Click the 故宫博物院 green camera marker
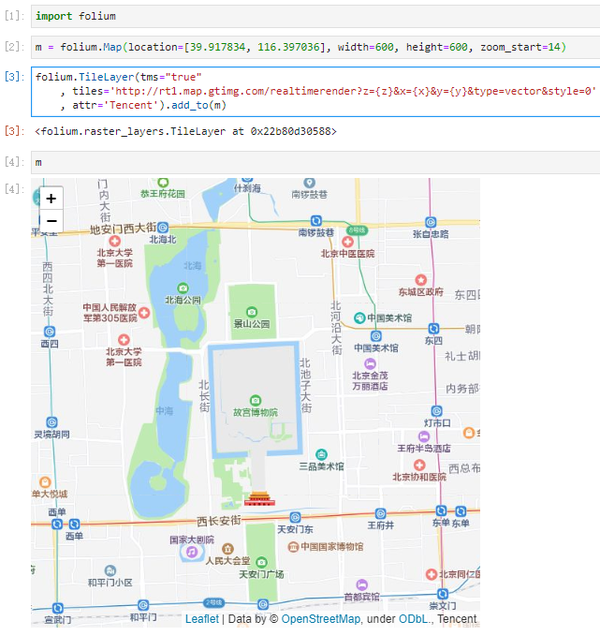The image size is (600, 636). pos(255,401)
